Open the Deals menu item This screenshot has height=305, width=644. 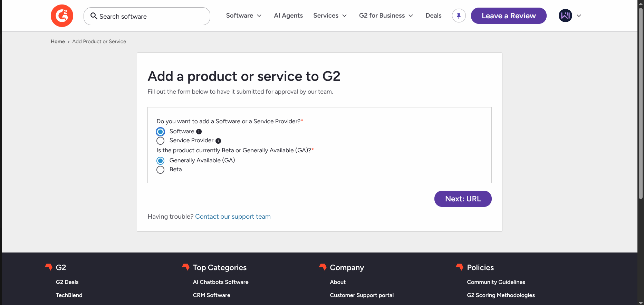[x=433, y=16]
